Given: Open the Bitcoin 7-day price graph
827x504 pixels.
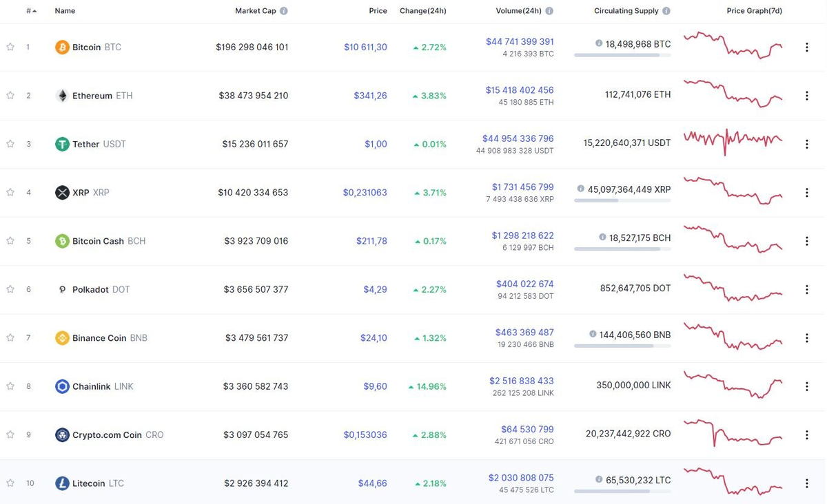Looking at the screenshot, I should click(733, 45).
